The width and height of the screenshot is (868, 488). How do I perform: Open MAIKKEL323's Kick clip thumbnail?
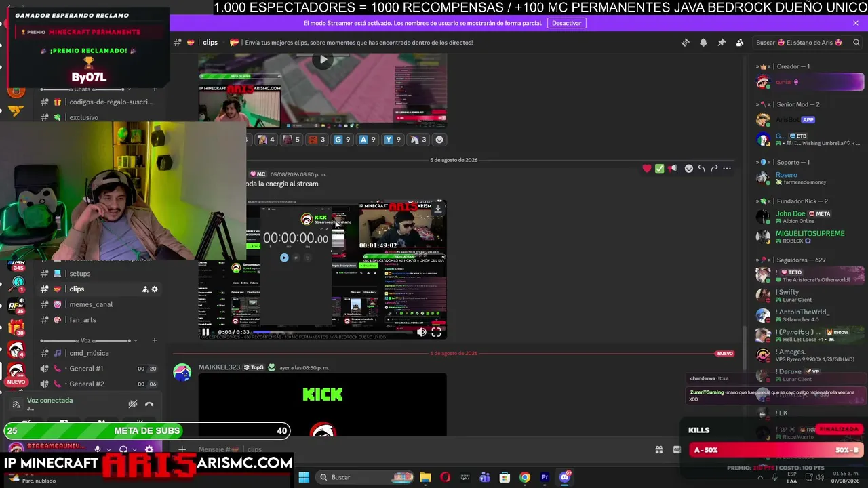tap(323, 405)
